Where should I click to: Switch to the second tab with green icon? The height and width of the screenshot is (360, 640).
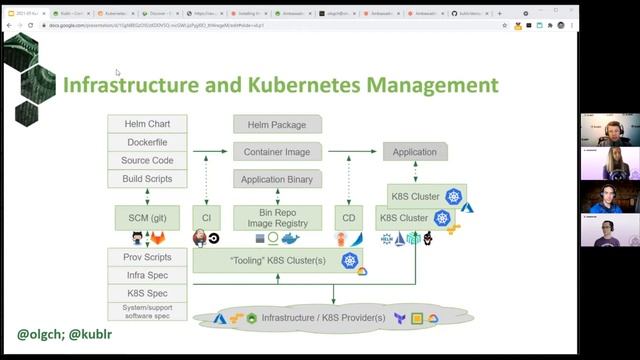[71, 13]
